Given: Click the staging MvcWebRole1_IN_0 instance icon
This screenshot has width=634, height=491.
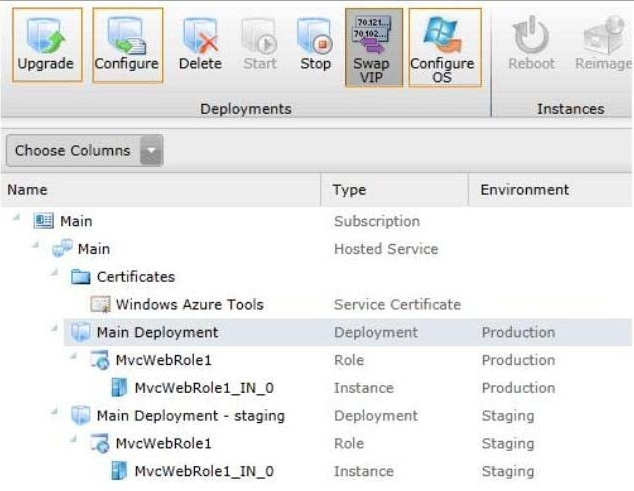Looking at the screenshot, I should pos(119,471).
